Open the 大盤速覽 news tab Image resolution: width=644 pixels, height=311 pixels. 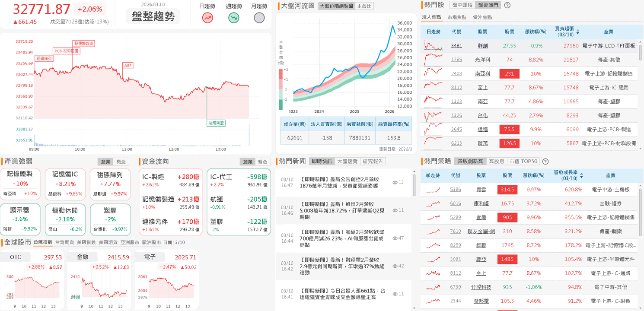(x=347, y=161)
